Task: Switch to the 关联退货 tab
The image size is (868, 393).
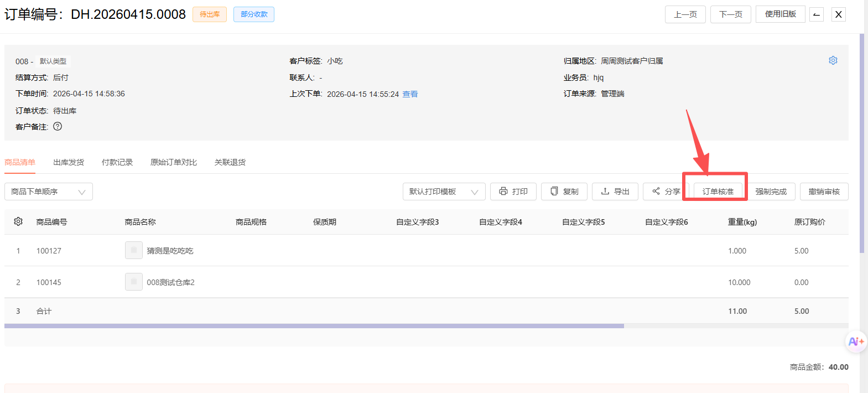Action: pyautogui.click(x=230, y=162)
